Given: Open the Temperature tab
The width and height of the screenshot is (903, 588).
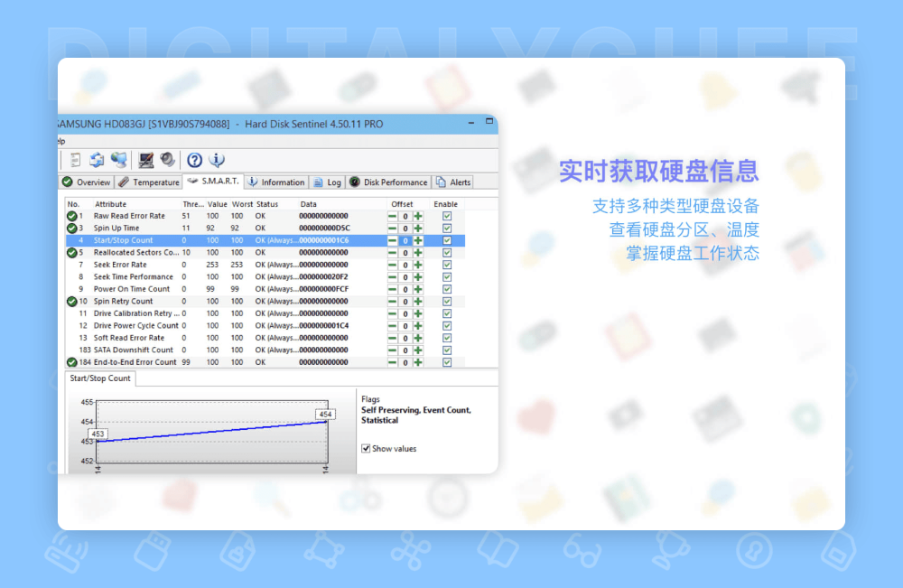Looking at the screenshot, I should click(x=149, y=182).
